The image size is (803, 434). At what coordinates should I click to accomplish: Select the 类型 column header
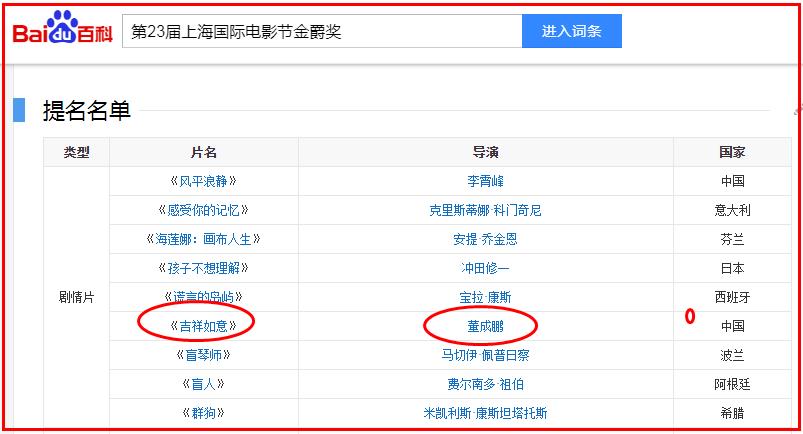point(76,152)
